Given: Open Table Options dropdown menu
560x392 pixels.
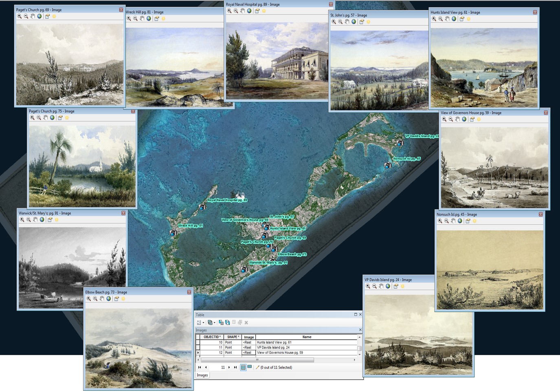Looking at the screenshot, I should (x=200, y=322).
